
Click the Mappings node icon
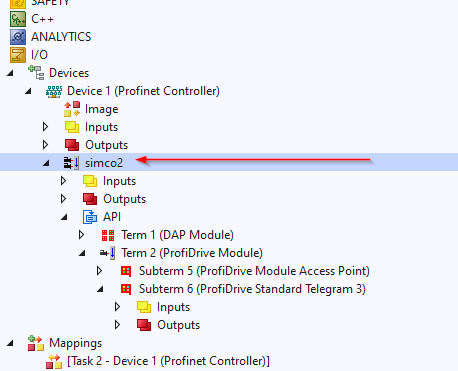click(x=36, y=343)
